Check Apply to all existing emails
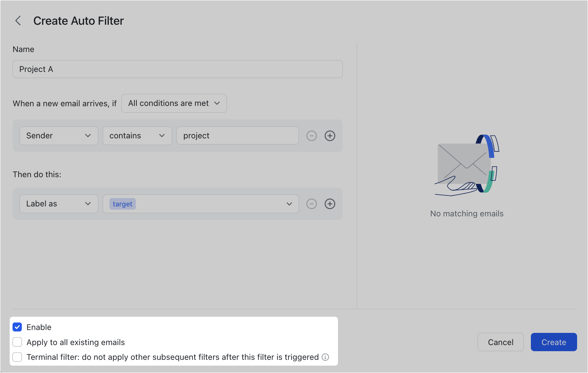The height and width of the screenshot is (373, 588). pyautogui.click(x=17, y=342)
